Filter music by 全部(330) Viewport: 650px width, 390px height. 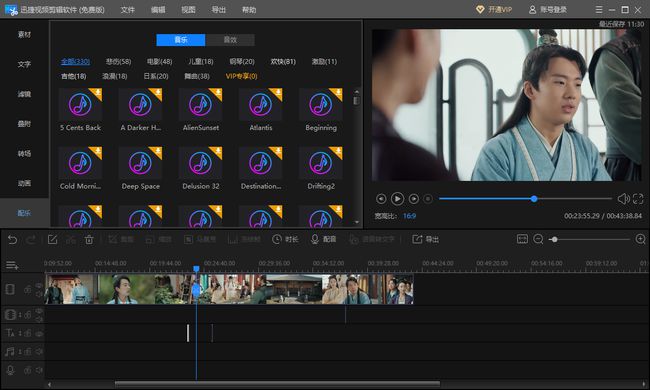[75, 62]
